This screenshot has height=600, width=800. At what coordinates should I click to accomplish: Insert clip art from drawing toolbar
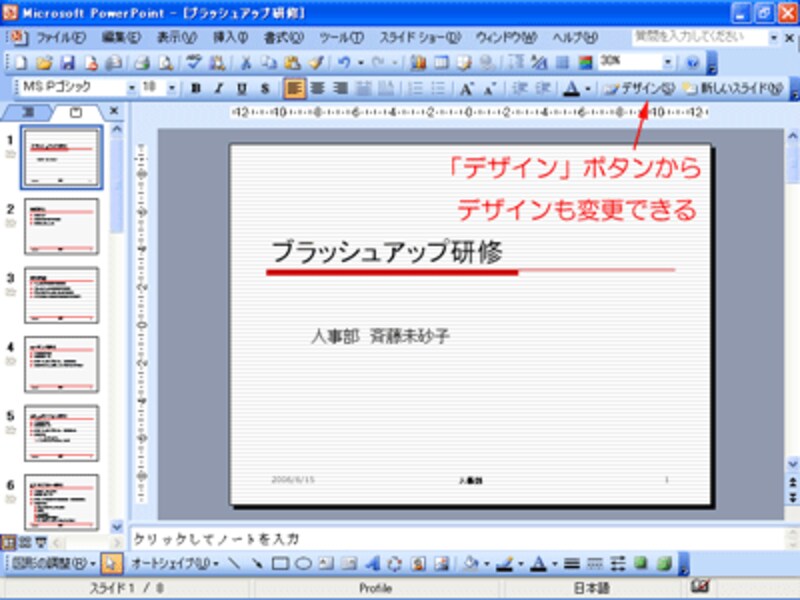point(418,563)
